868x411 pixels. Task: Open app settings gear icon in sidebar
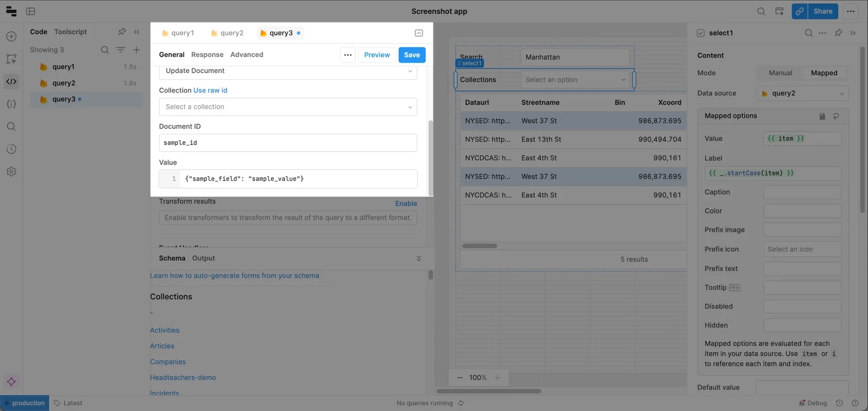click(x=12, y=172)
